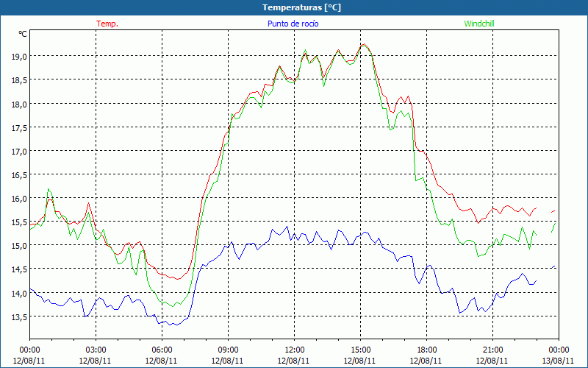This screenshot has height=368, width=588.
Task: Click the '16,0' y-axis value
Action: [x=21, y=199]
